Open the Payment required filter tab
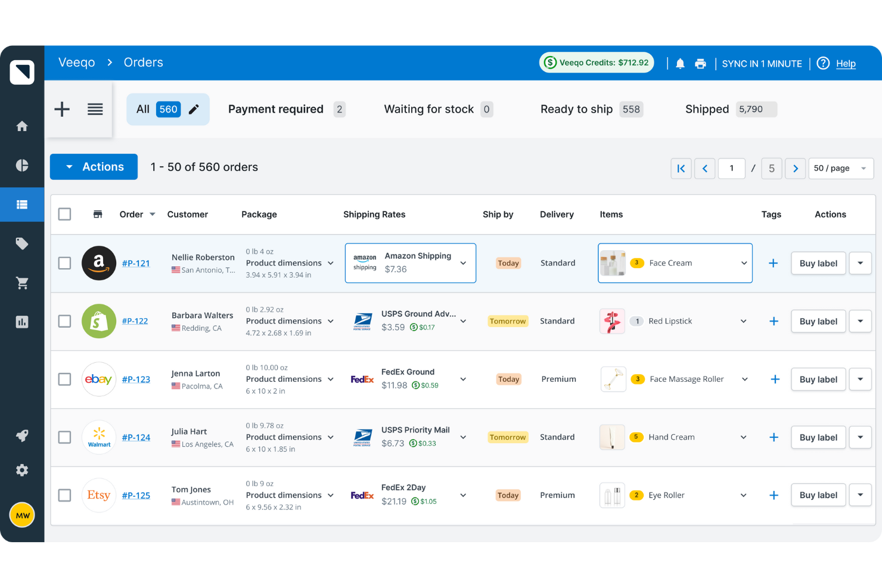 coord(276,109)
